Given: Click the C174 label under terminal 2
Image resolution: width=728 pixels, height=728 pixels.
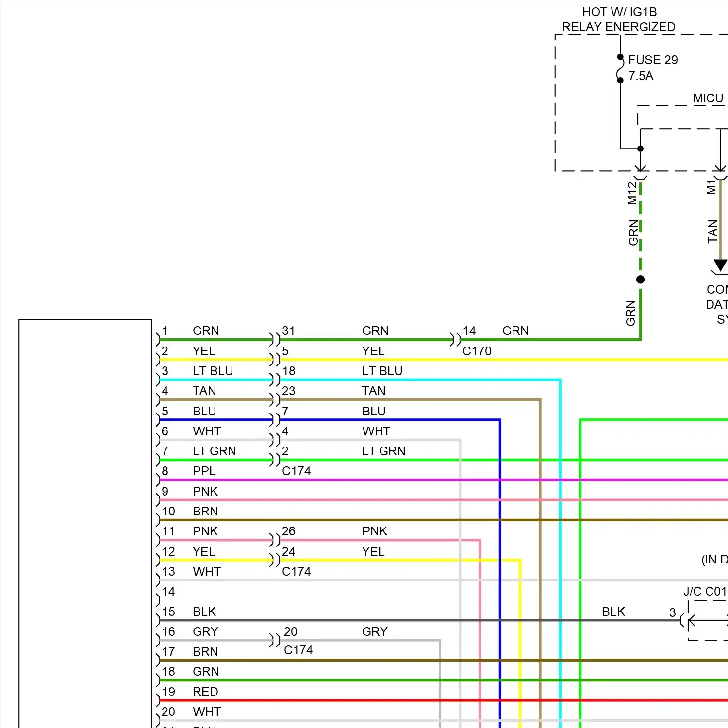Looking at the screenshot, I should (296, 471).
